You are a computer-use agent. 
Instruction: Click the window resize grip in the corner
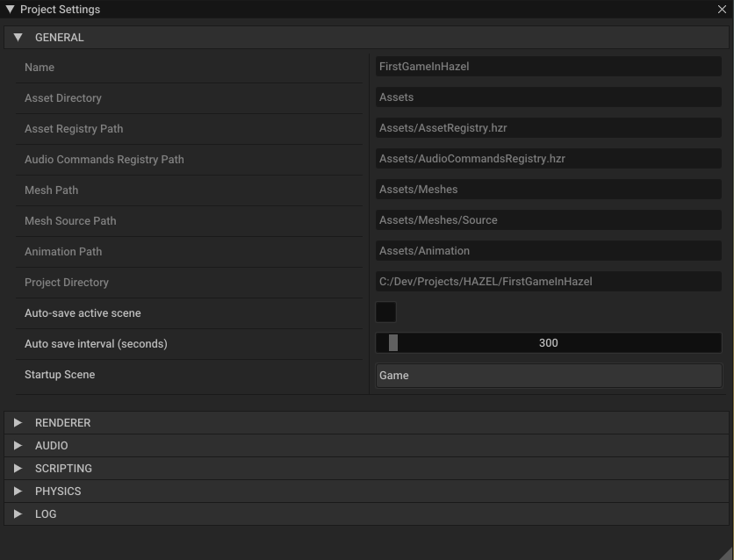coord(726,553)
